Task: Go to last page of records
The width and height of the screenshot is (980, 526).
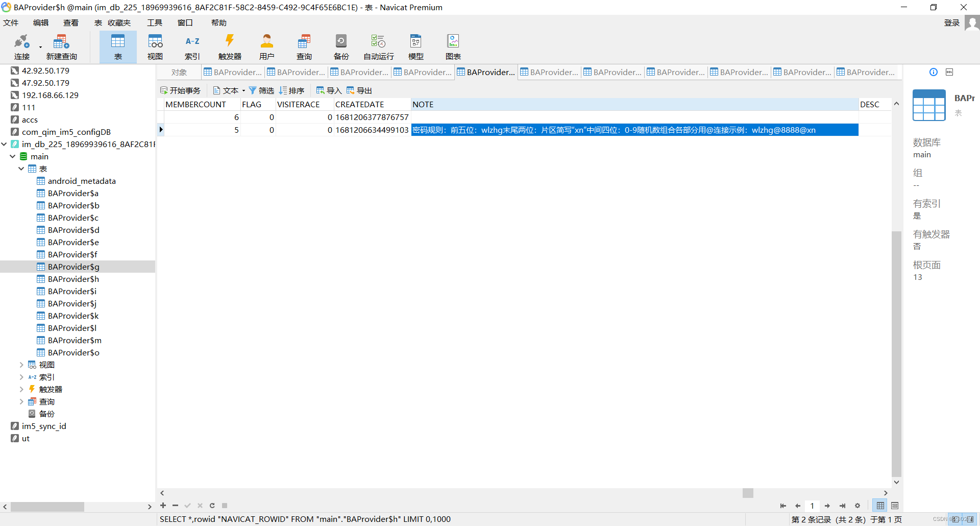Action: [842, 506]
